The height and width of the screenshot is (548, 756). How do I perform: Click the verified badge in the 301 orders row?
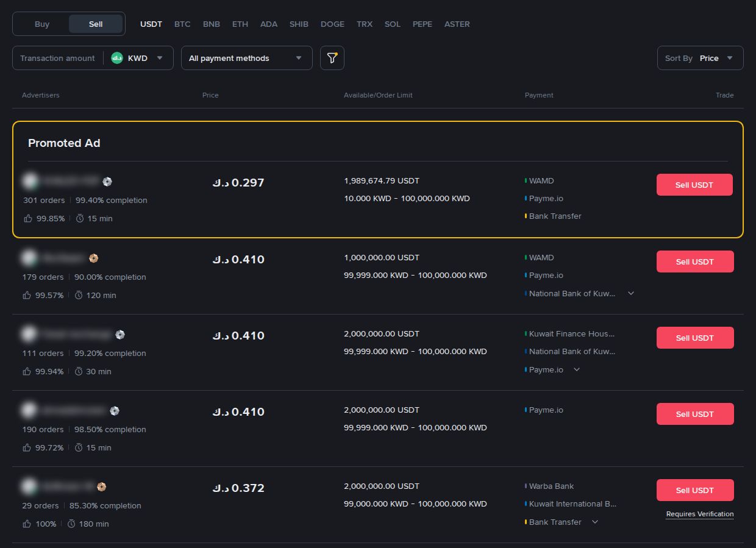[x=107, y=182]
